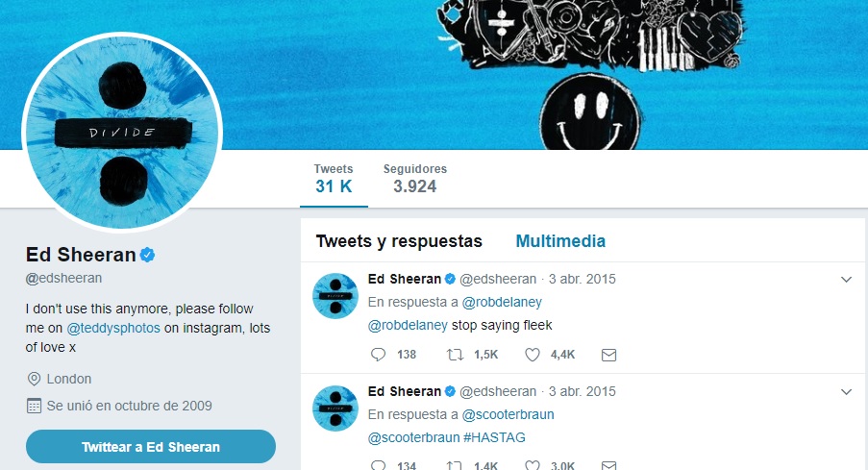Screen dimensions: 868x470
Task: Send the fleek tweet via direct message
Action: point(608,355)
